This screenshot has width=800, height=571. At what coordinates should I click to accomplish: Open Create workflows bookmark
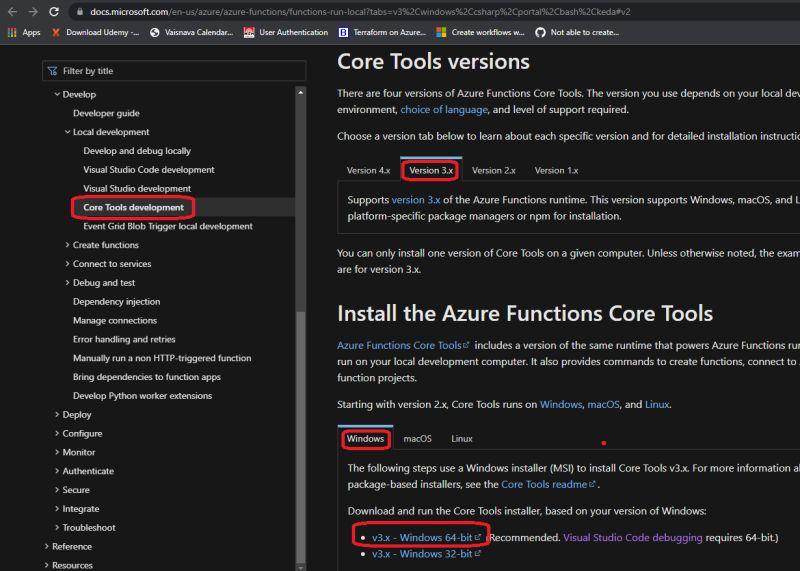(481, 32)
